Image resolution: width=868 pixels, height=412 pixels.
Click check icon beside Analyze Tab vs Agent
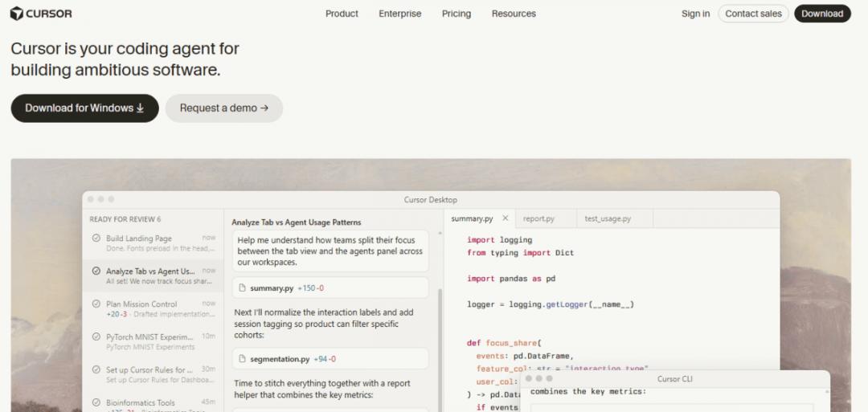pos(96,271)
